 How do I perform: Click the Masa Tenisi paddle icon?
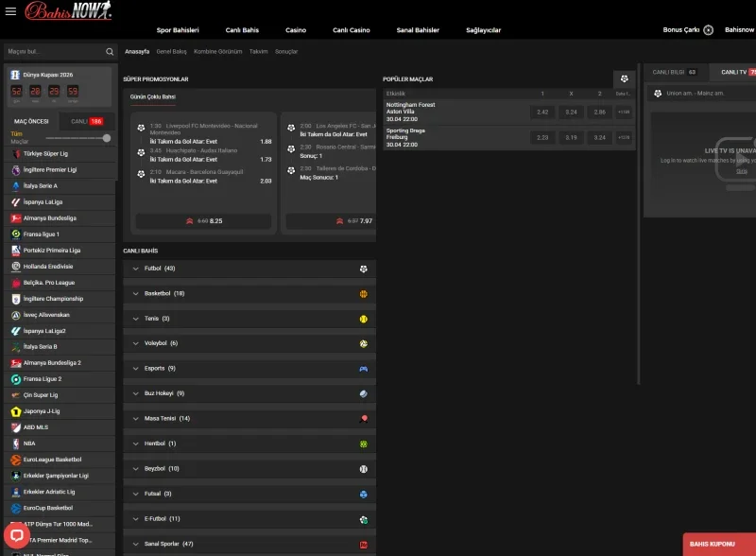(x=364, y=419)
